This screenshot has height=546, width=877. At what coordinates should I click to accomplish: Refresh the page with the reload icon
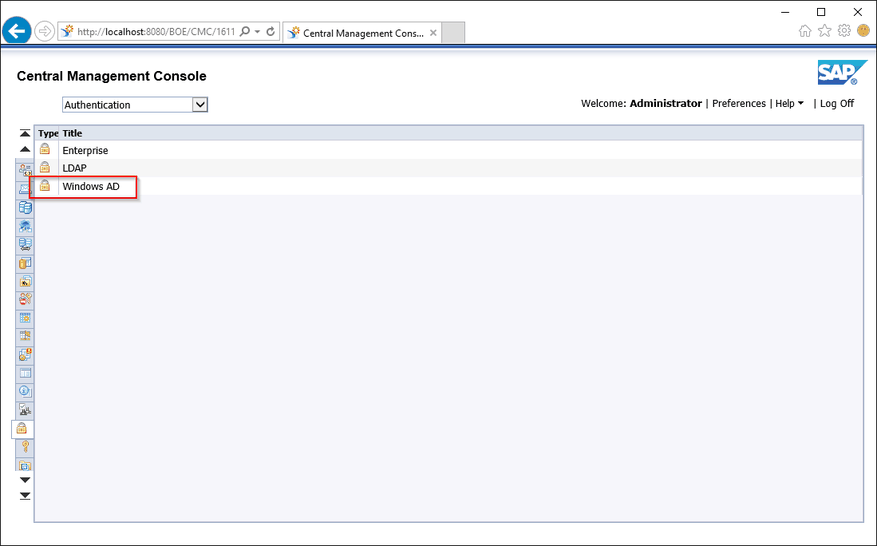271,31
